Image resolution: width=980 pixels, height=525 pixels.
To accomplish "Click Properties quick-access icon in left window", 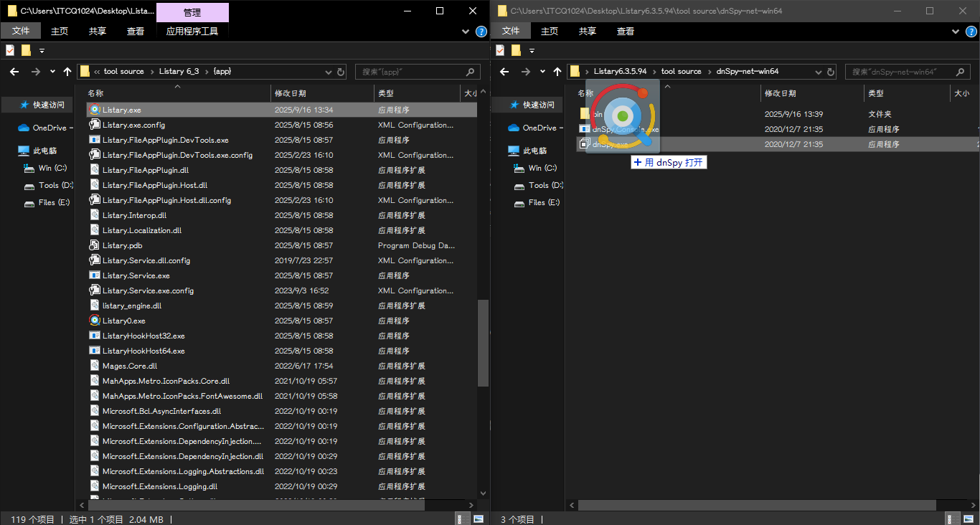I will point(10,50).
